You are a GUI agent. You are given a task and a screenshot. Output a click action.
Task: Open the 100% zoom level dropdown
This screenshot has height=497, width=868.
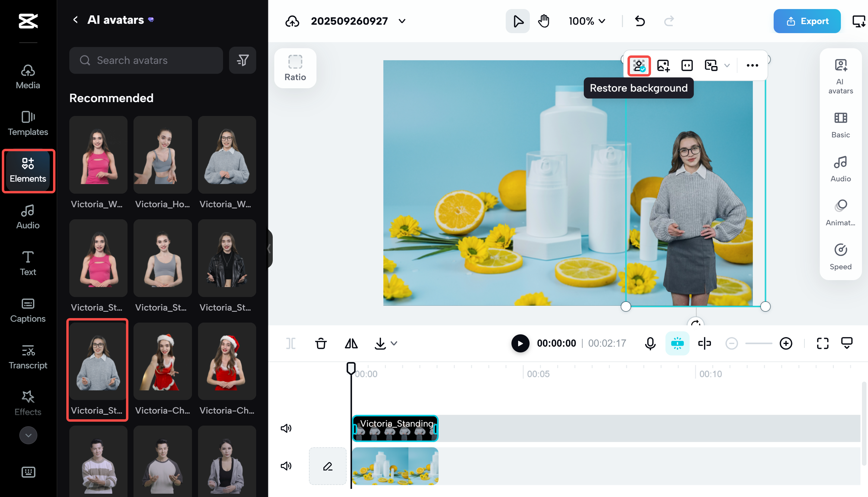pyautogui.click(x=586, y=21)
